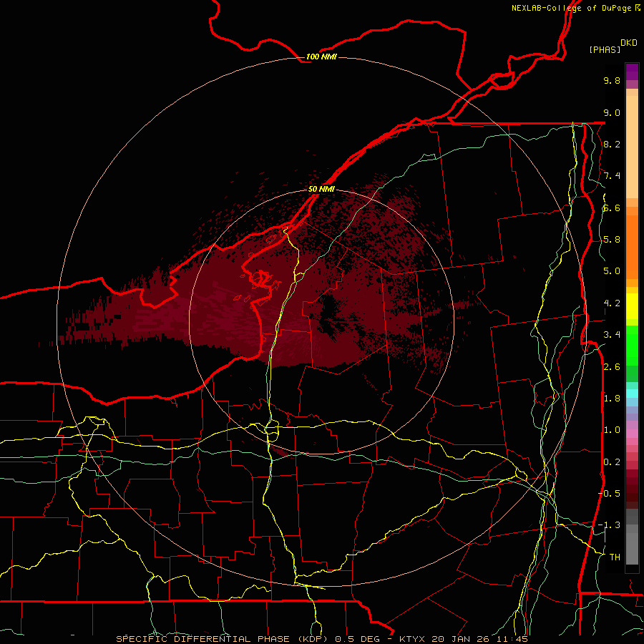Click the 5.0 scale value
This screenshot has height=644, width=644.
(x=612, y=271)
